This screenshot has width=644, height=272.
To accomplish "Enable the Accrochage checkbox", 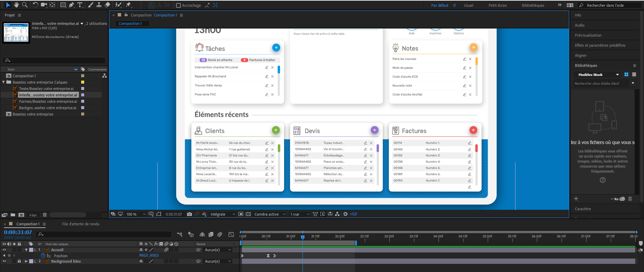I will [178, 5].
